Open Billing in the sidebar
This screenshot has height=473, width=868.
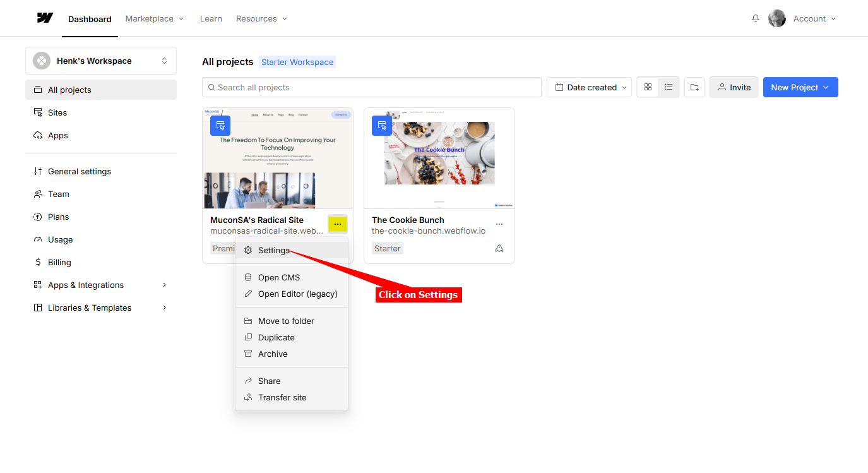101,262
